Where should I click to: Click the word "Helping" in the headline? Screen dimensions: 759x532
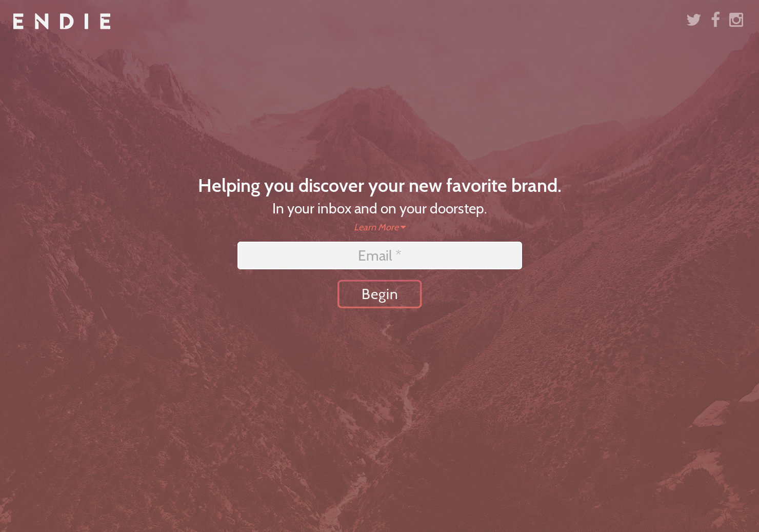click(x=229, y=187)
